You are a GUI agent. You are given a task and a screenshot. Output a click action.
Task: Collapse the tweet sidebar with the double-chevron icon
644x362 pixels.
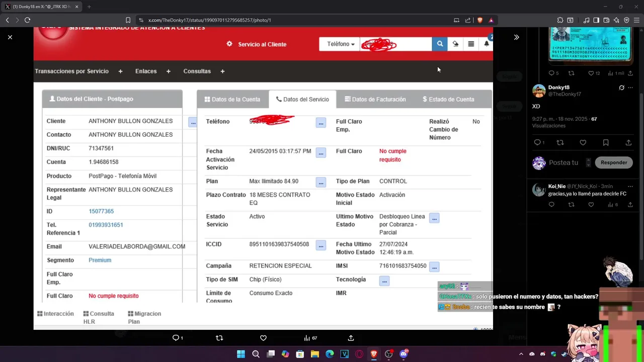516,37
